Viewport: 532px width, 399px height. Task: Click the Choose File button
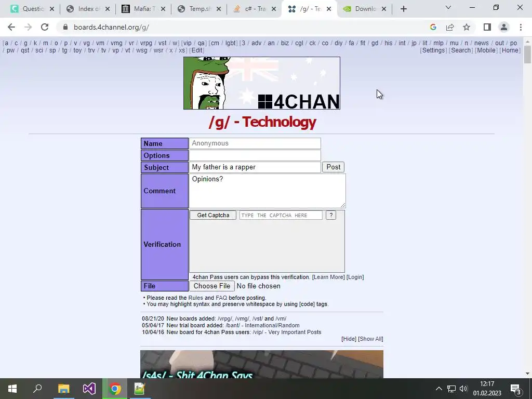click(x=212, y=286)
